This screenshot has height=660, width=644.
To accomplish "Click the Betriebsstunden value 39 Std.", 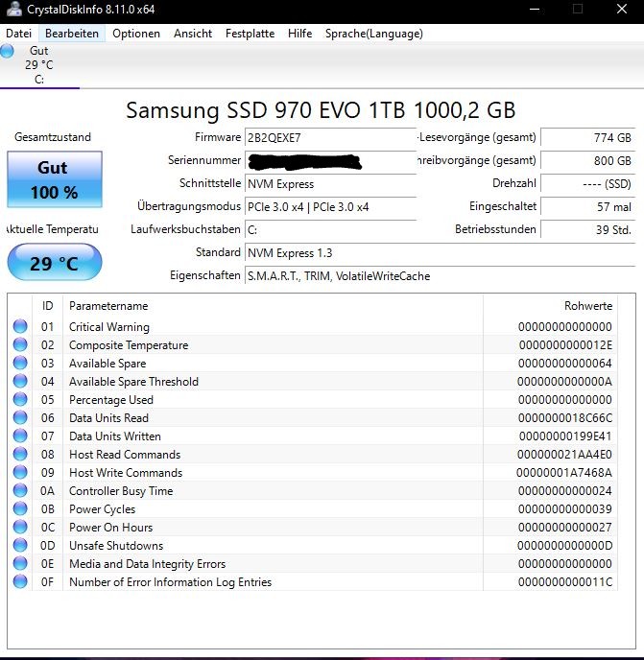I will [587, 230].
